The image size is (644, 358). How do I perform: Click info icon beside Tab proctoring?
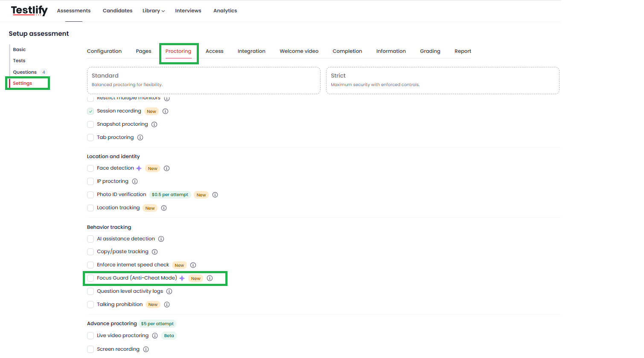pos(140,138)
